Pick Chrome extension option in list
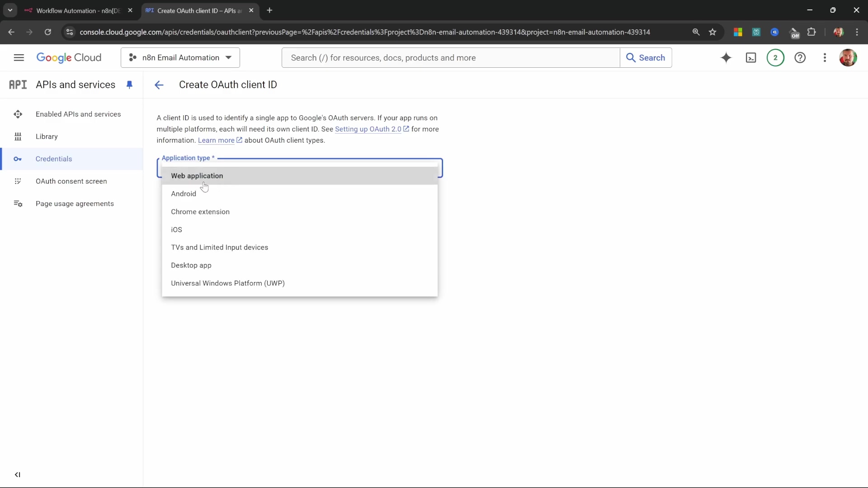Viewport: 868px width, 488px height. pos(200,211)
